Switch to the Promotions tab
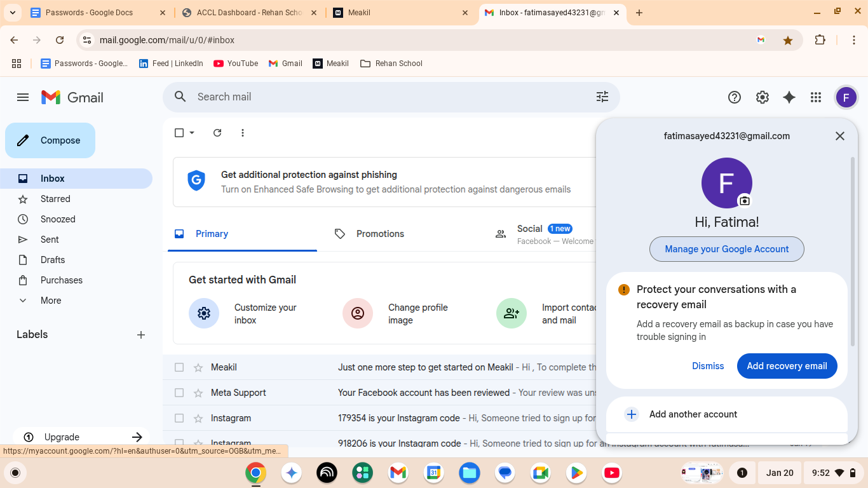Image resolution: width=868 pixels, height=488 pixels. pos(380,234)
